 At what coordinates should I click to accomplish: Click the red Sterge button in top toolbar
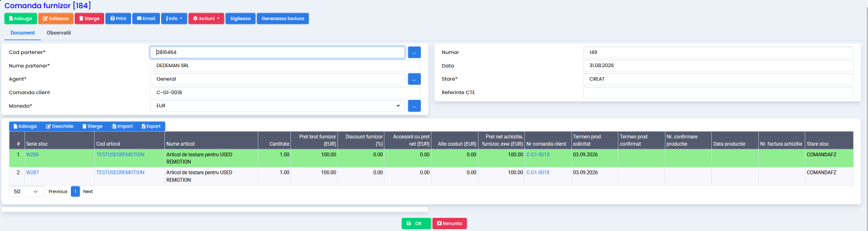[89, 18]
